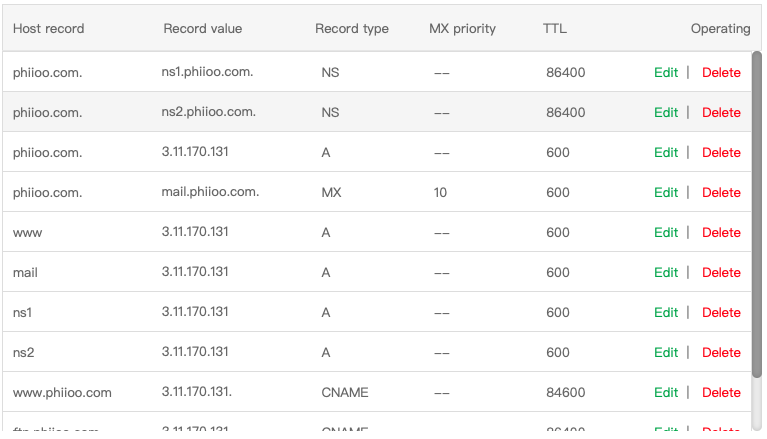Edit the ns1 host A record
This screenshot has height=439, width=767.
pos(665,312)
